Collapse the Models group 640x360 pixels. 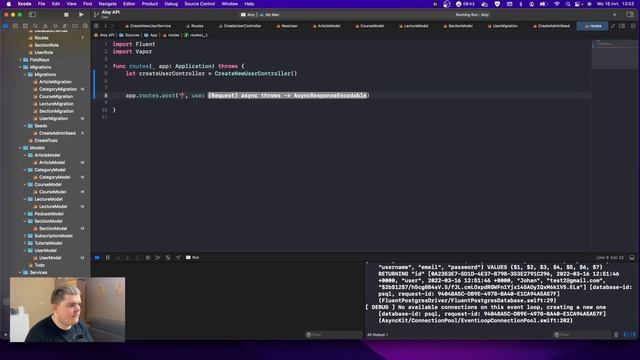click(x=20, y=148)
